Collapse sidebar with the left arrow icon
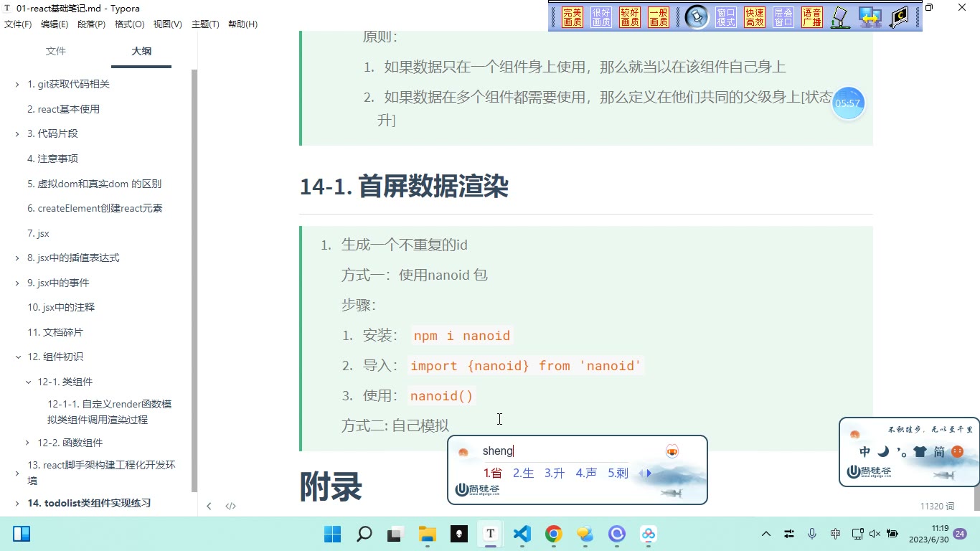980x551 pixels. tap(209, 506)
